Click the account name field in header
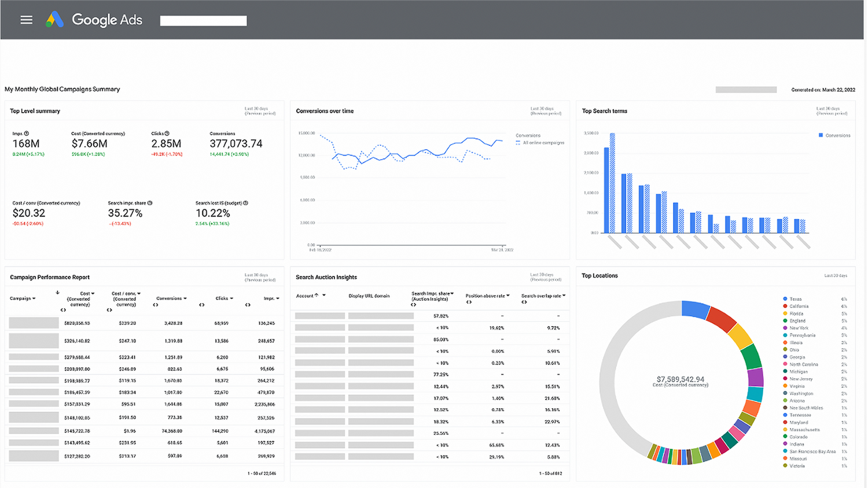 (x=203, y=21)
